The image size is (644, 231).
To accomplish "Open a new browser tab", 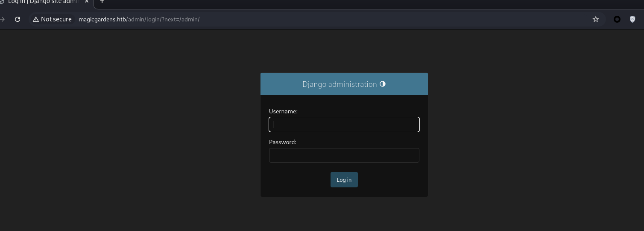I will tap(102, 2).
